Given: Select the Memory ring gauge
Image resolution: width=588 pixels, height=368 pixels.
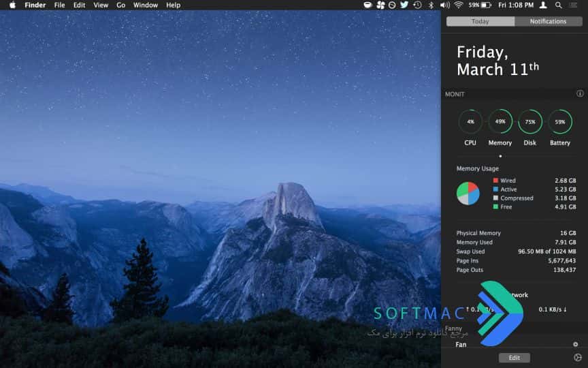Looking at the screenshot, I should coord(500,121).
